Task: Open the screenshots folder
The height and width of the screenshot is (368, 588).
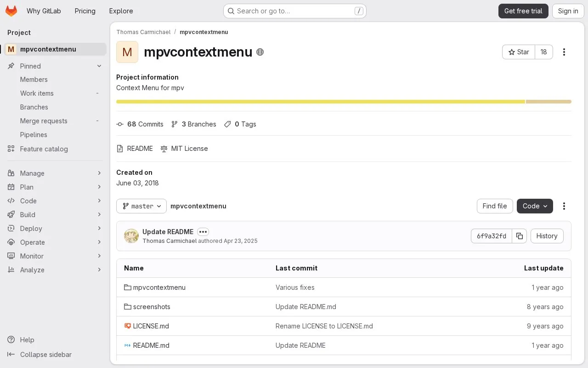Action: 152,307
